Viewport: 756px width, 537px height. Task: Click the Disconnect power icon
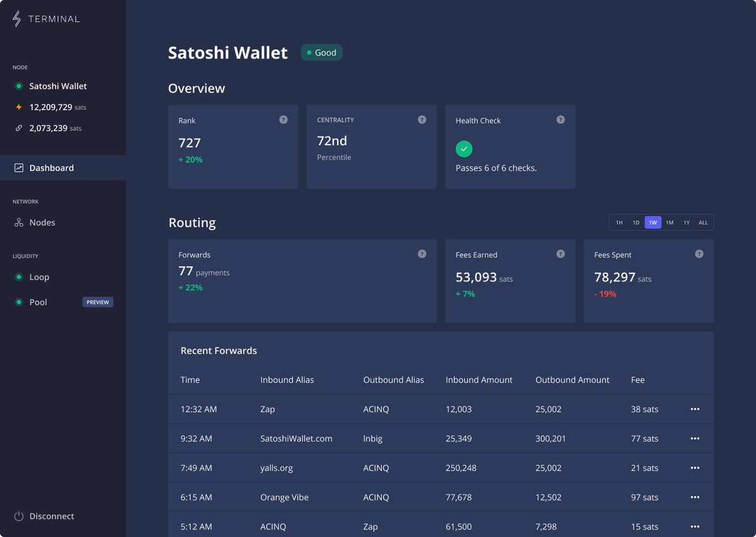19,516
